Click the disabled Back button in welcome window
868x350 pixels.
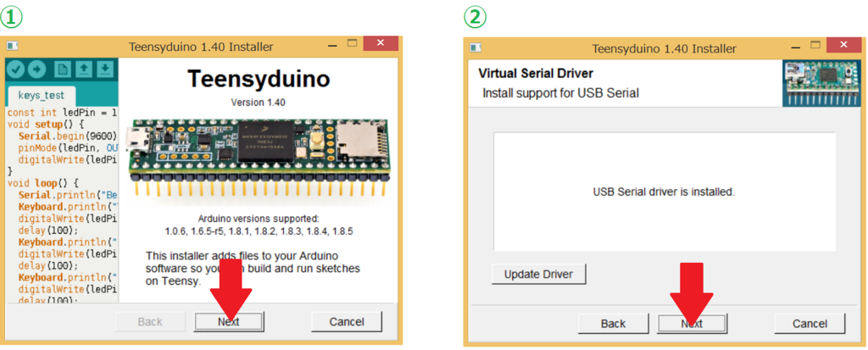[150, 322]
